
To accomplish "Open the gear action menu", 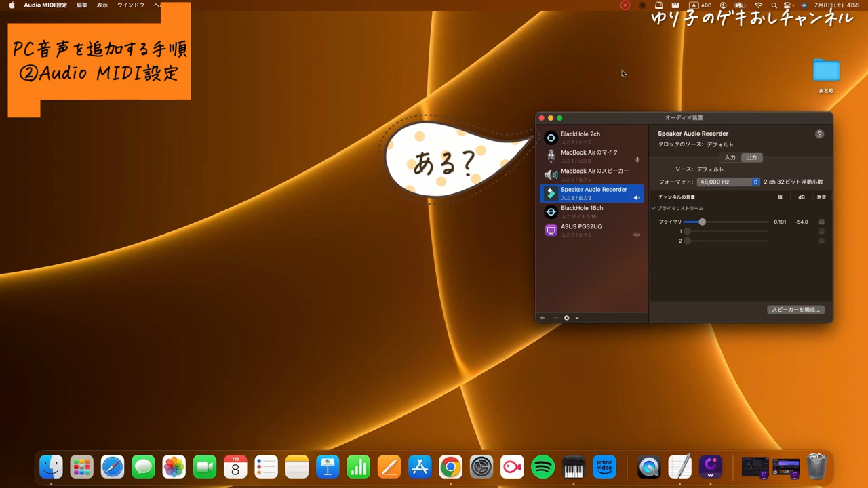I will coord(567,318).
